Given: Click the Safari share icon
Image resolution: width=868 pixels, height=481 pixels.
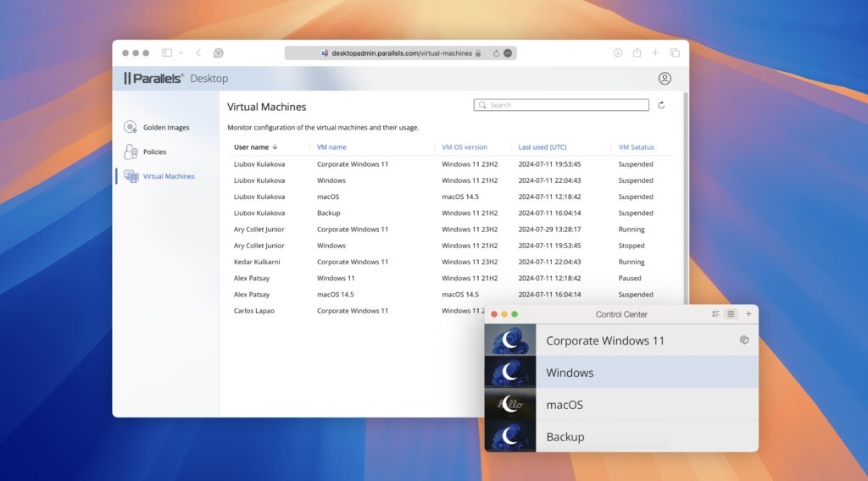Looking at the screenshot, I should (x=637, y=53).
